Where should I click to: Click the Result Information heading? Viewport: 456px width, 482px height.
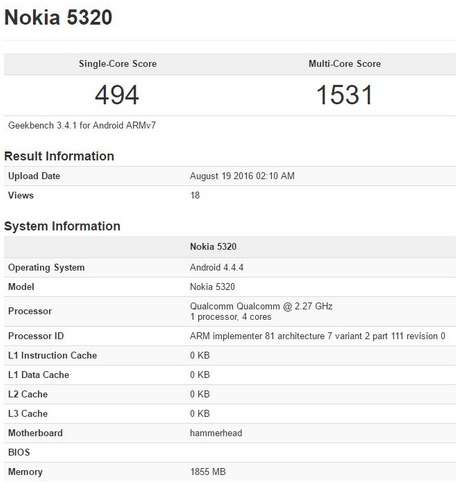point(59,156)
